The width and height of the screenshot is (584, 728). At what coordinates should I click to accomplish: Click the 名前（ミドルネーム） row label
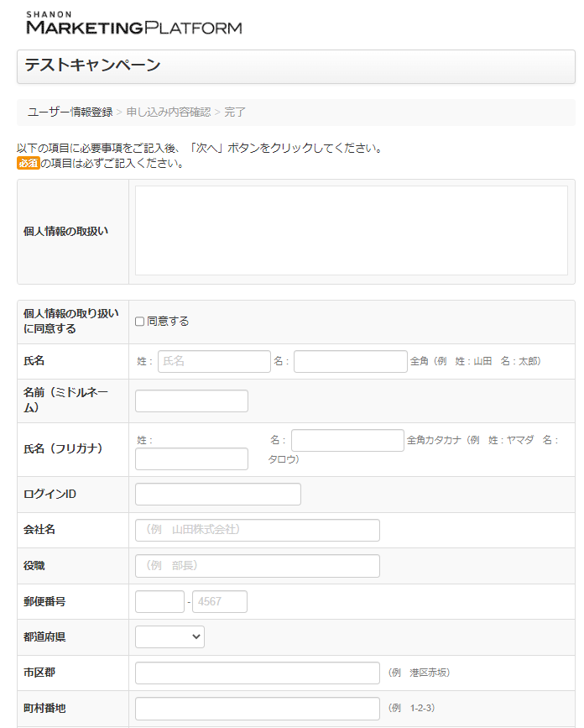point(65,401)
